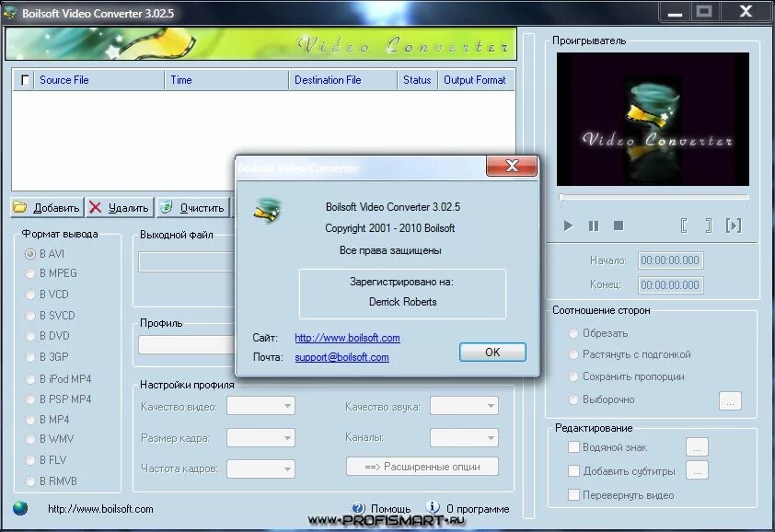Click the Профиль selection field
This screenshot has height=532, width=775.
tap(186, 344)
